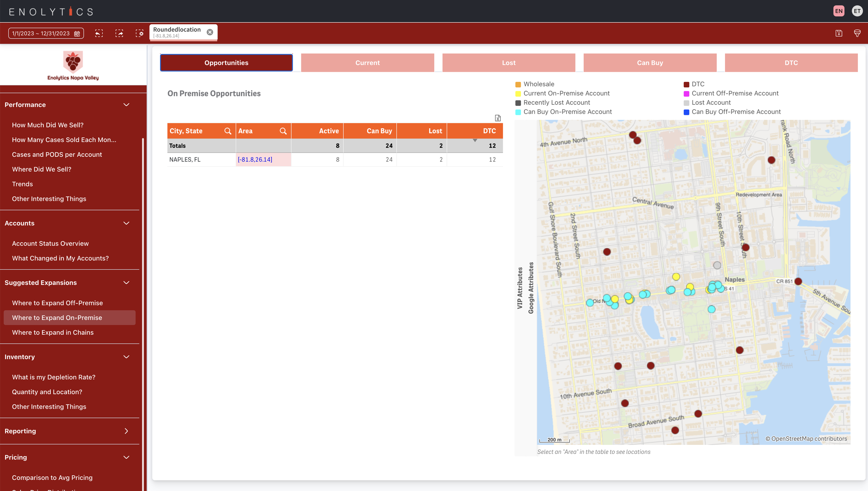Click the bookmark save icon top right
The width and height of the screenshot is (868, 491).
coord(839,33)
